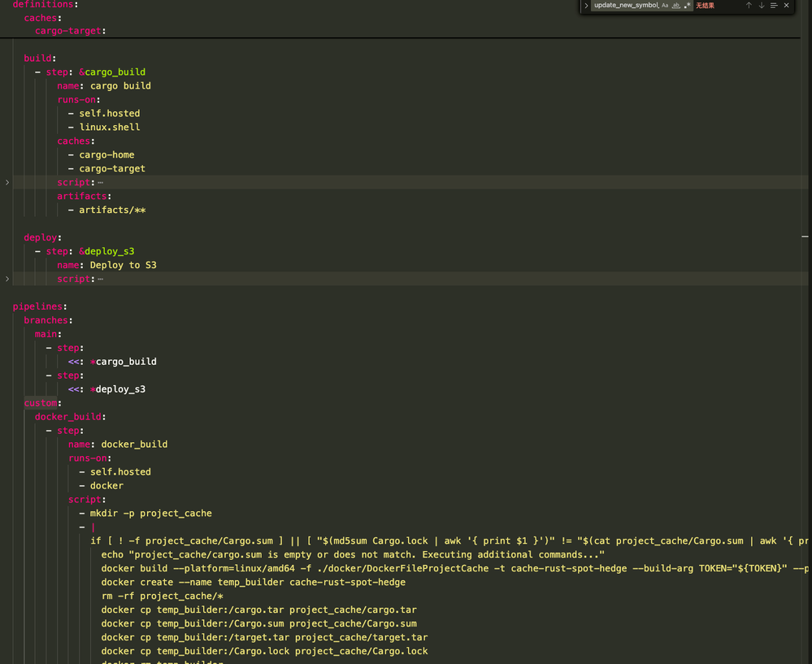812x664 pixels.
Task: Click folded ellipsis after cargo build script
Action: (x=101, y=183)
